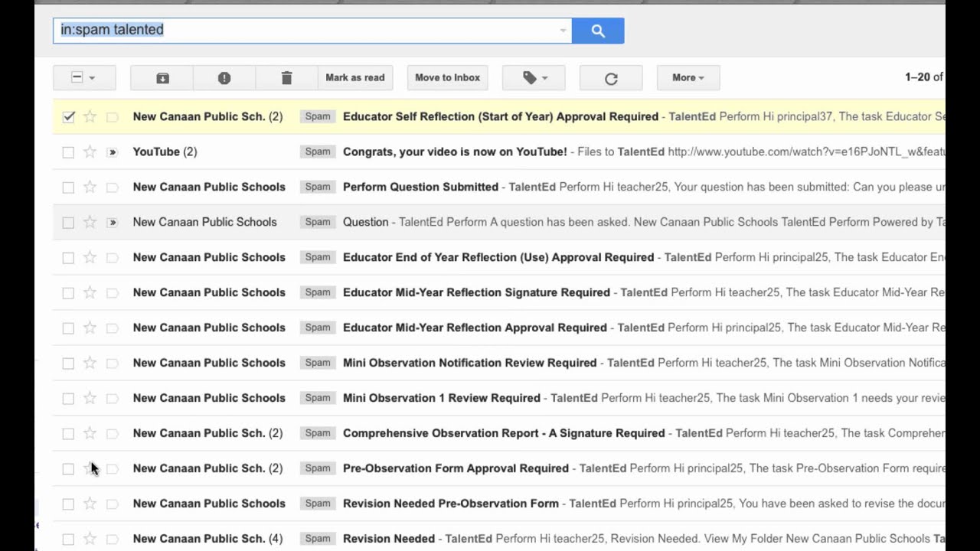Click Spam label on YouTube email
Viewport: 980px width, 551px height.
coord(318,152)
